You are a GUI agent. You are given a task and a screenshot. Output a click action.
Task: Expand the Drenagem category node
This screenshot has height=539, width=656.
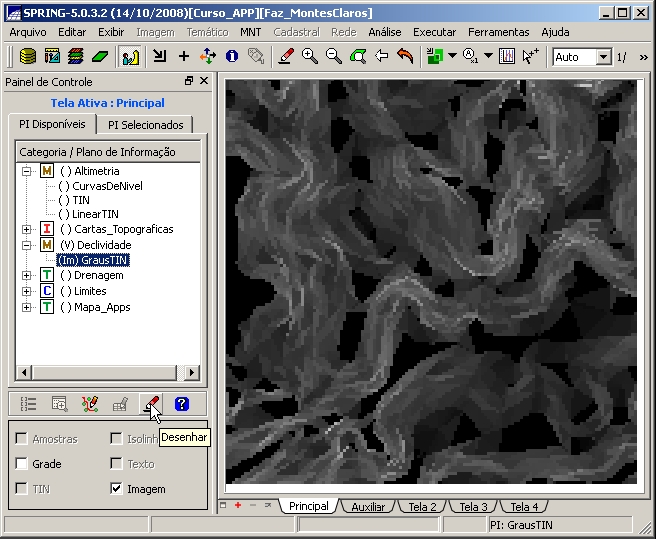[x=27, y=275]
